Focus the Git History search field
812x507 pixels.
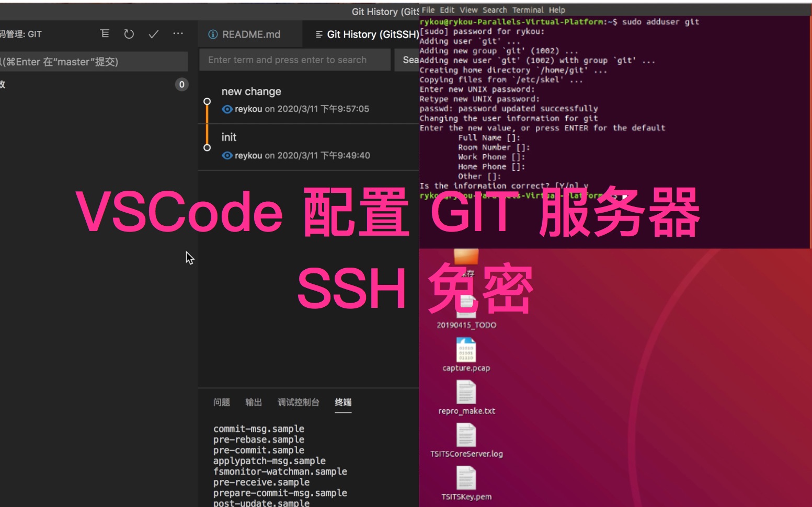click(x=295, y=60)
